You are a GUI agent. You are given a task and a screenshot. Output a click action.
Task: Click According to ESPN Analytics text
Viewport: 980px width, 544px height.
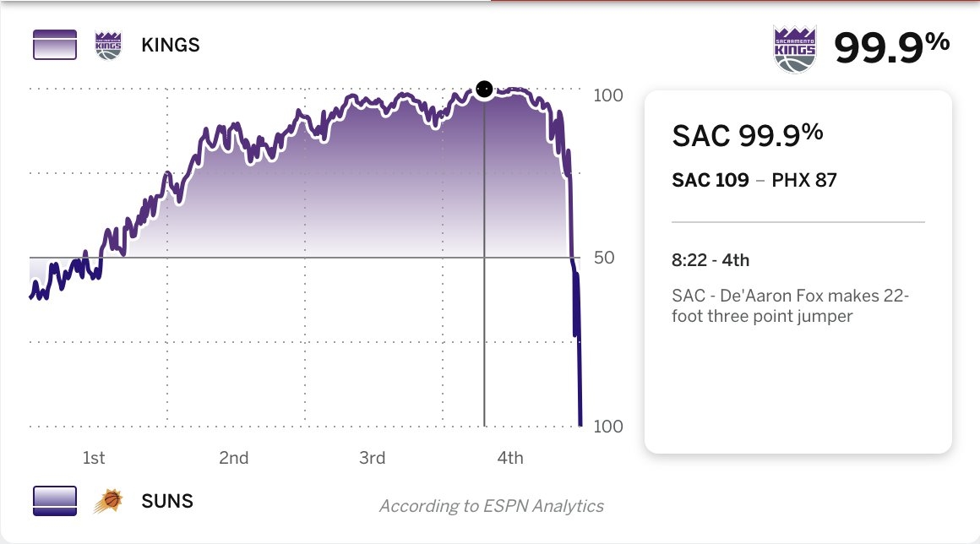coord(492,506)
